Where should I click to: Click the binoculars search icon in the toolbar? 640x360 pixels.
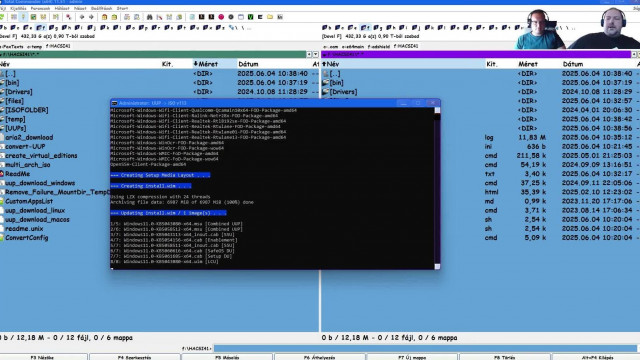(x=149, y=17)
